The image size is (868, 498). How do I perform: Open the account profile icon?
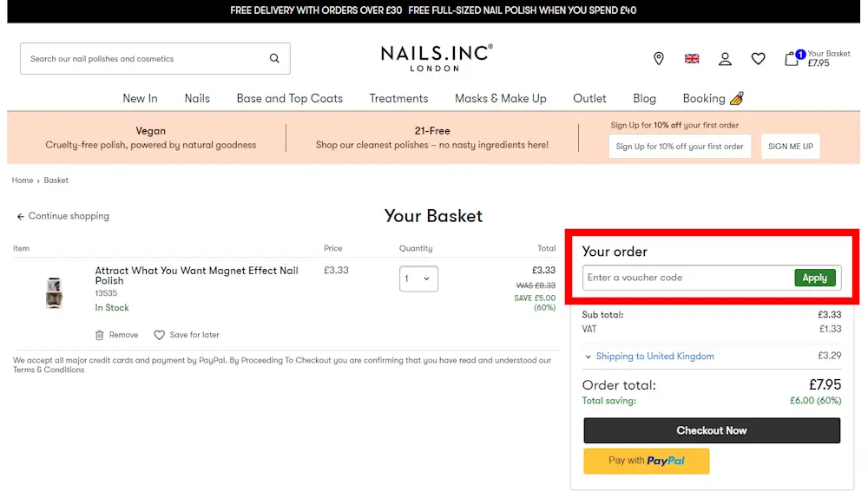coord(725,59)
